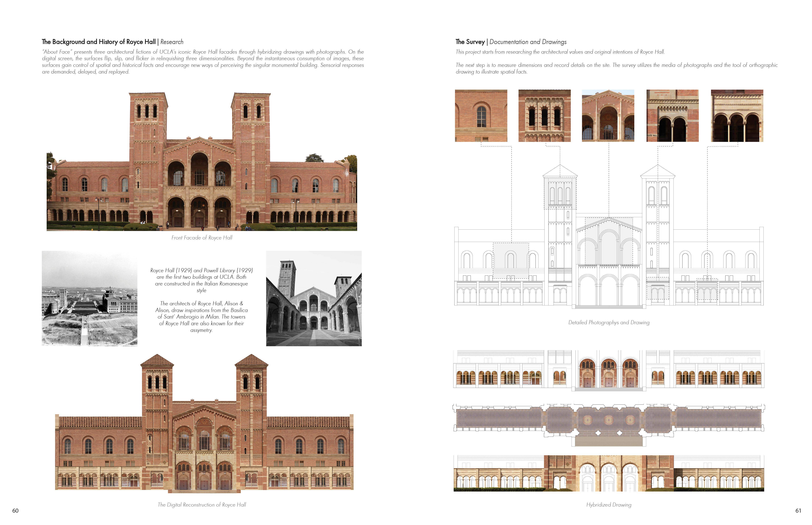
Task: Click page number 61
Action: coord(798,510)
